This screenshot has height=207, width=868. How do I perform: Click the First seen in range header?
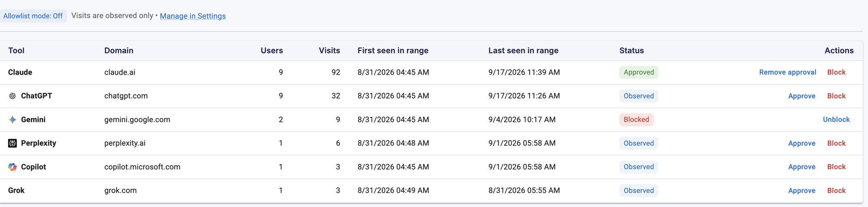[x=393, y=51]
